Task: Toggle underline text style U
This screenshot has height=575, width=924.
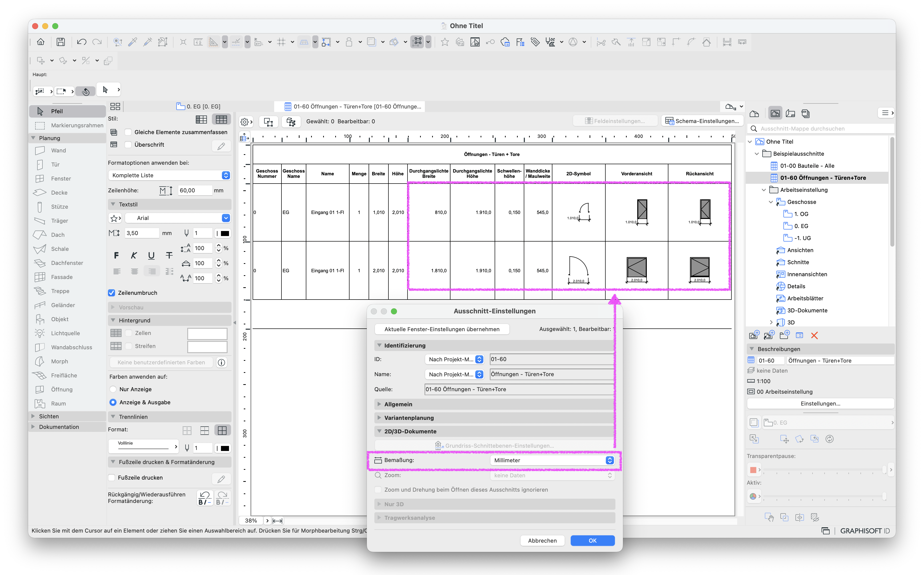Action: coord(151,256)
